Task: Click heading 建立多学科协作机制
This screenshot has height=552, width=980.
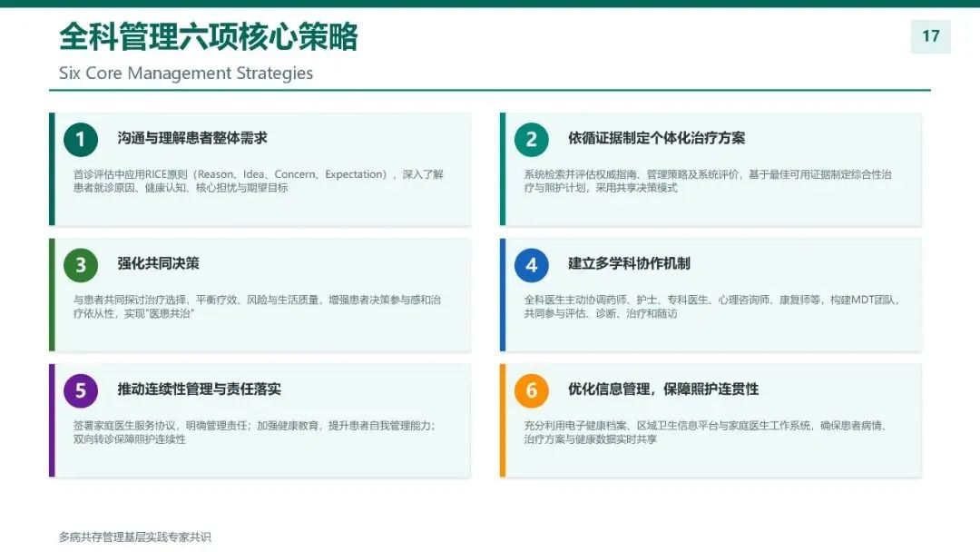Action: click(629, 263)
